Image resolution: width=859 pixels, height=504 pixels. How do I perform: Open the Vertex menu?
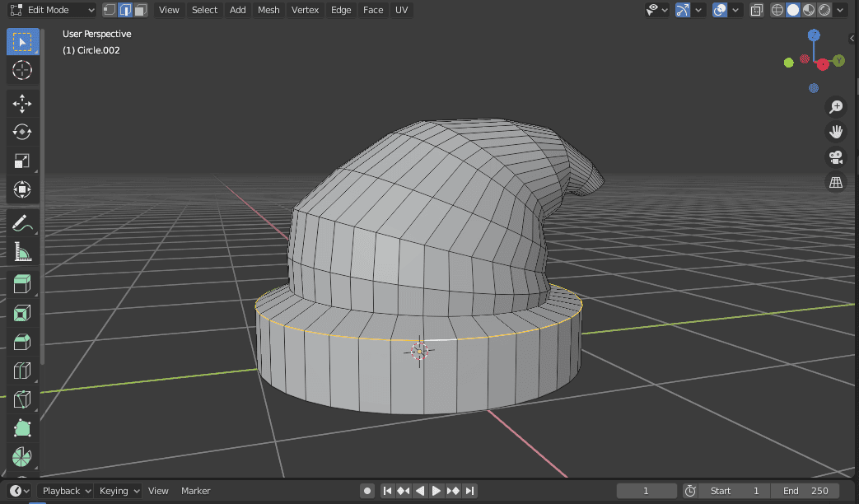305,10
